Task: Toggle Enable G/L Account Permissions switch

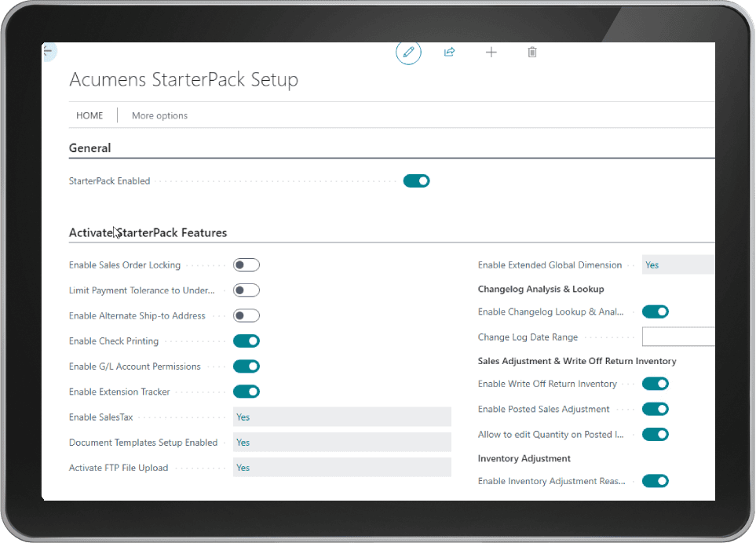Action: click(247, 366)
